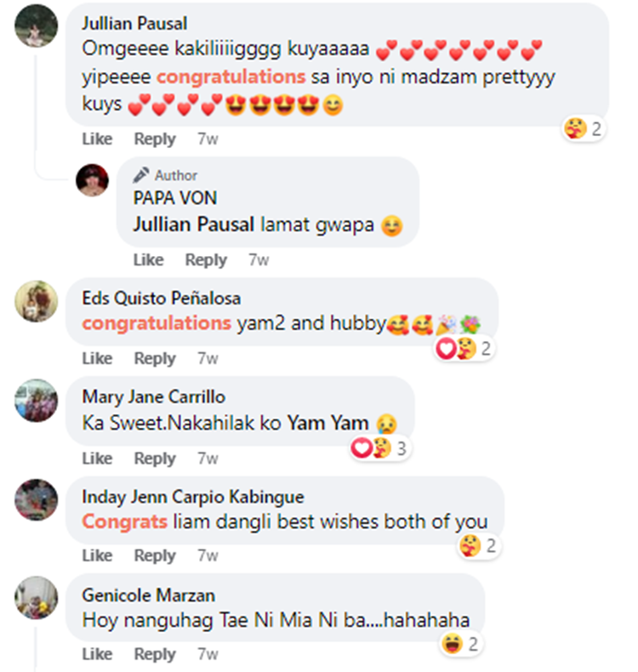This screenshot has width=638, height=672.
Task: Open Eds Quisto Peñalosa's profile photo
Action: pos(37,301)
